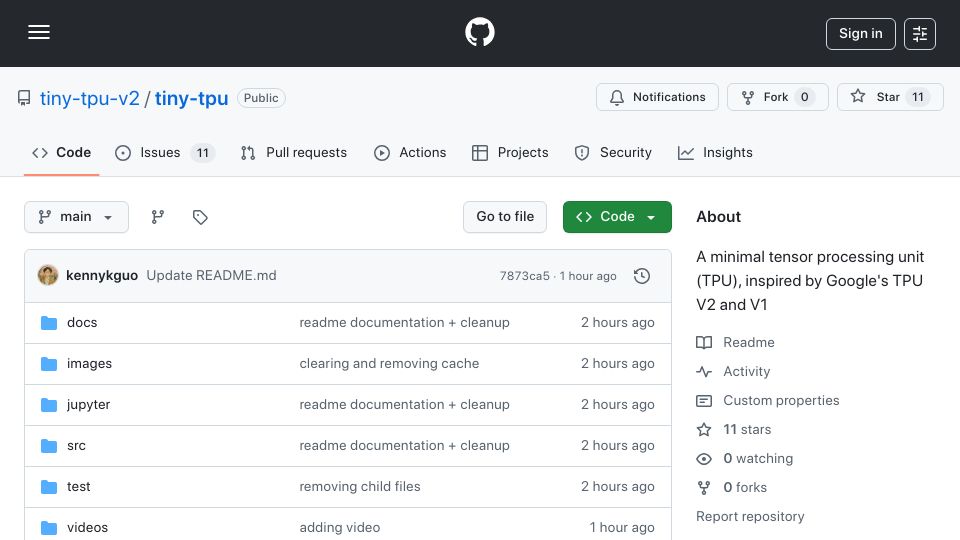Open the Security tab

[613, 152]
